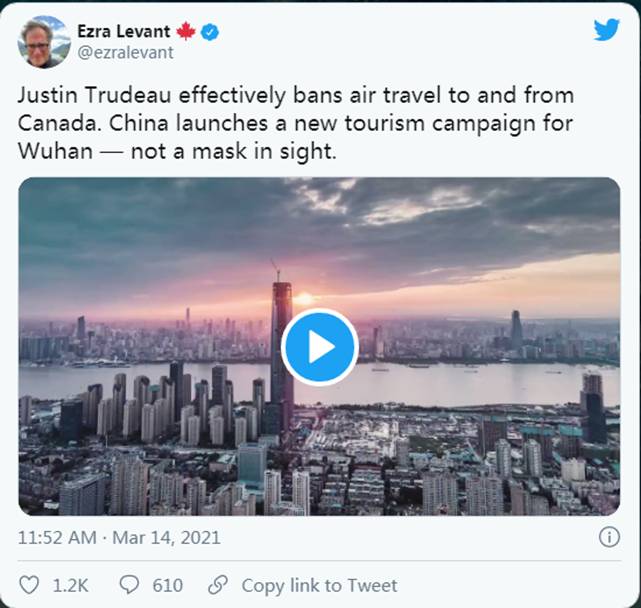
Task: Click the Canadian maple leaf flag emoji
Action: 185,32
